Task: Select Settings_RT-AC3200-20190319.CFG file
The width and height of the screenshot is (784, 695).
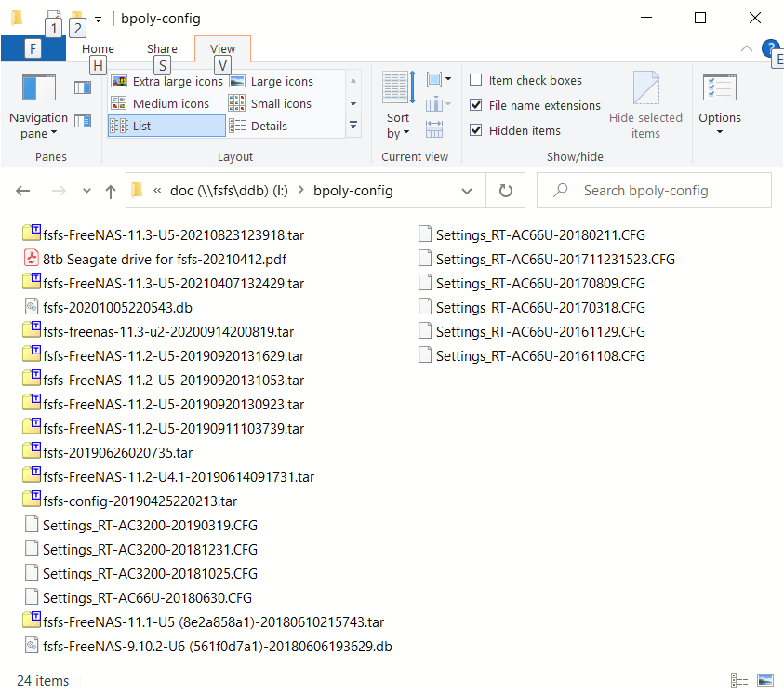Action: 141,525
